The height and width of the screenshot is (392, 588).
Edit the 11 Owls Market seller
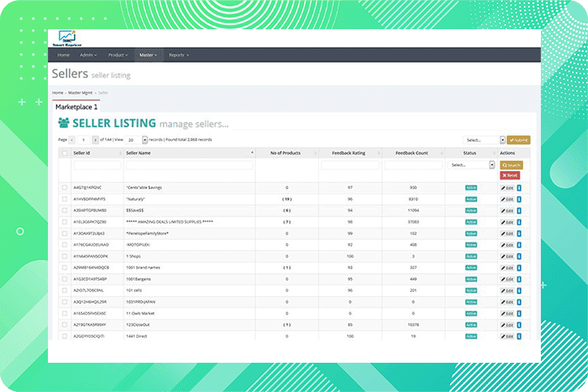pyautogui.click(x=507, y=313)
